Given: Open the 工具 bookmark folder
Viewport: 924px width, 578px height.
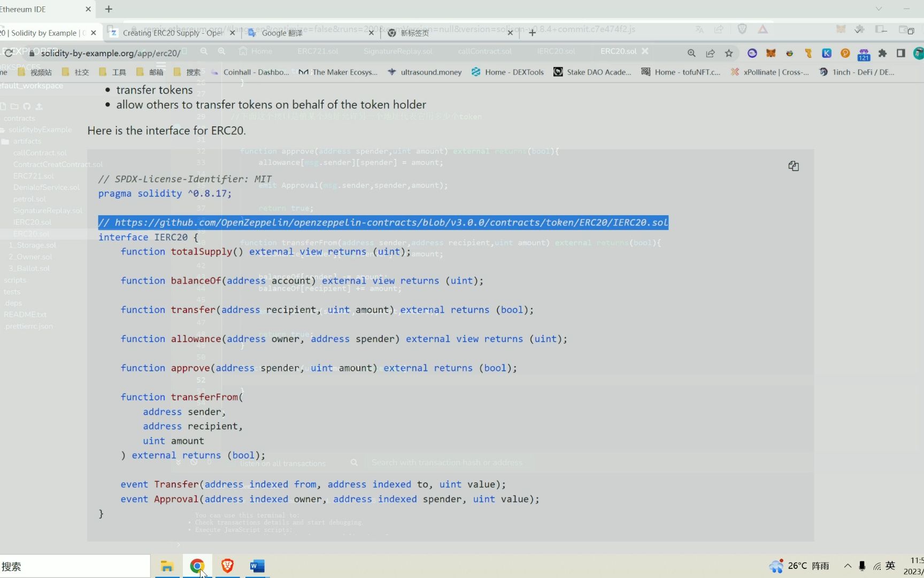Looking at the screenshot, I should coord(112,72).
